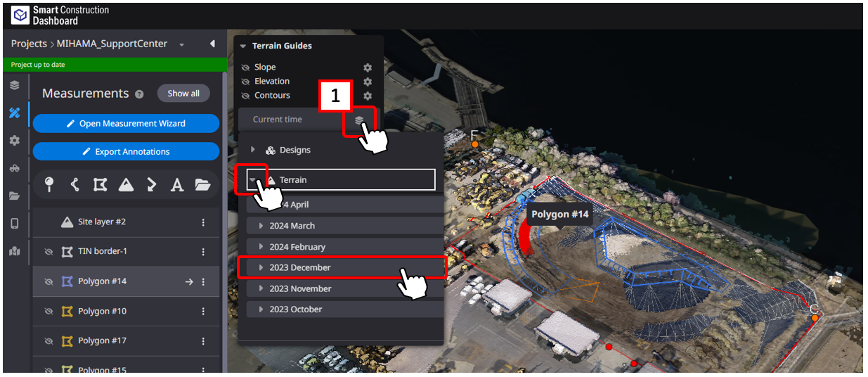Click Export Annotations button
Screen dimensions: 868x377
tap(127, 151)
